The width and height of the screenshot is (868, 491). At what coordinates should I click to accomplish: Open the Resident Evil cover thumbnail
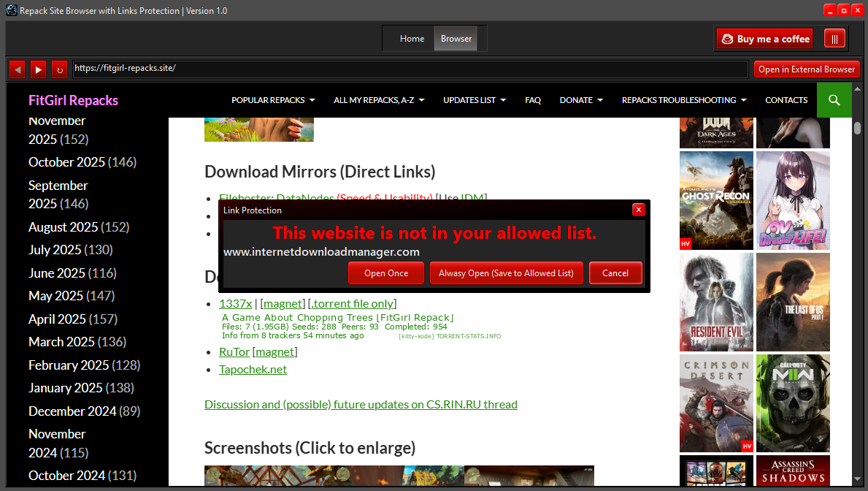pos(716,302)
